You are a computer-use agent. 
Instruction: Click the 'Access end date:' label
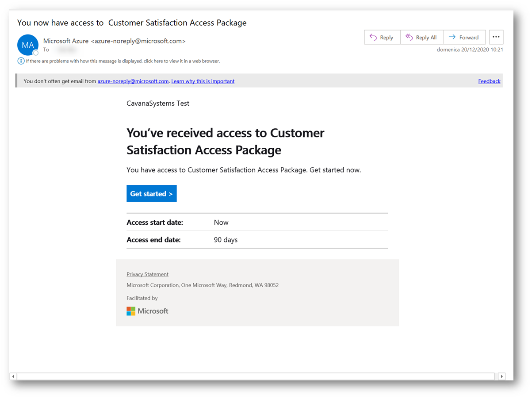click(153, 240)
